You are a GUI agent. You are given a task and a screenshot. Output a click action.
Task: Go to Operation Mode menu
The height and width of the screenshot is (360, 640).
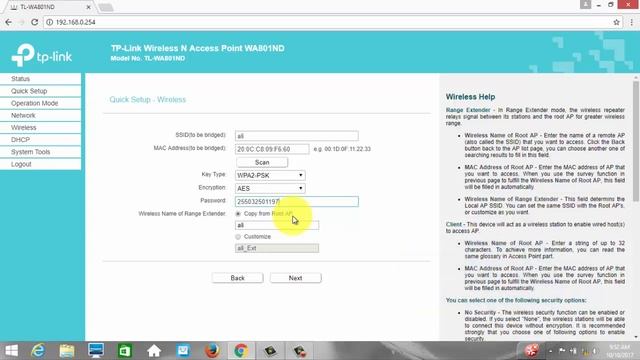coord(40,103)
